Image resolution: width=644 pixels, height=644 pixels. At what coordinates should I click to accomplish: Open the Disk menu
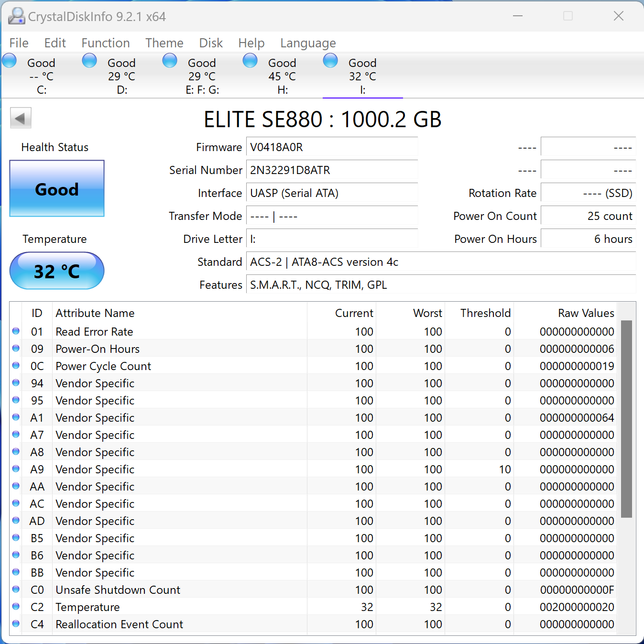click(x=211, y=43)
